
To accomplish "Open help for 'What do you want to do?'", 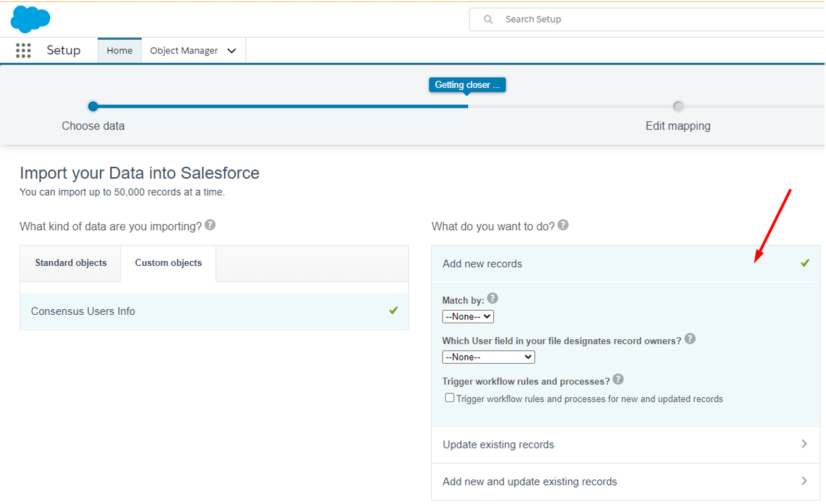I will pos(563,225).
